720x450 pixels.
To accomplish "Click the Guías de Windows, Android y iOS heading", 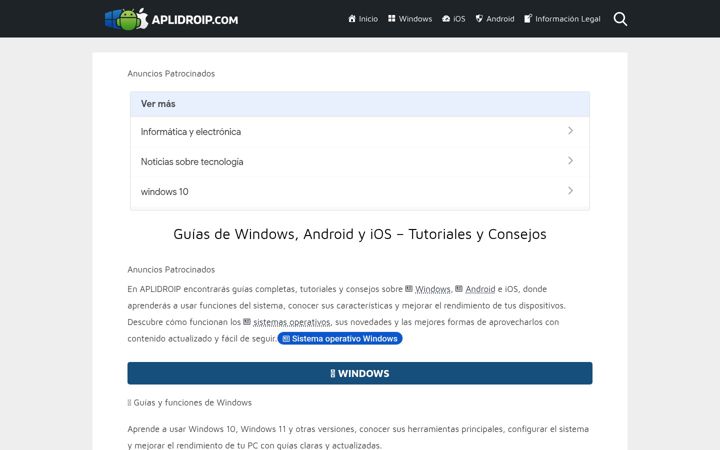I will click(x=360, y=234).
